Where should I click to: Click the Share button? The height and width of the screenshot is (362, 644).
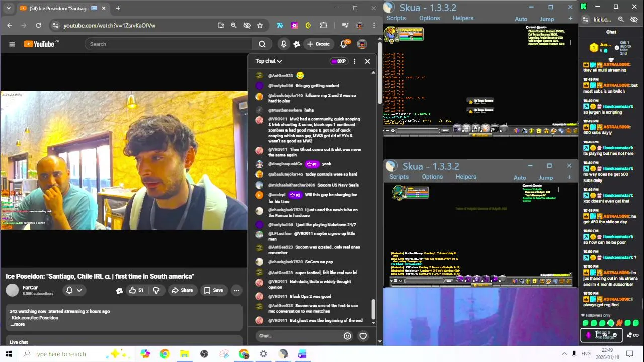click(x=182, y=290)
